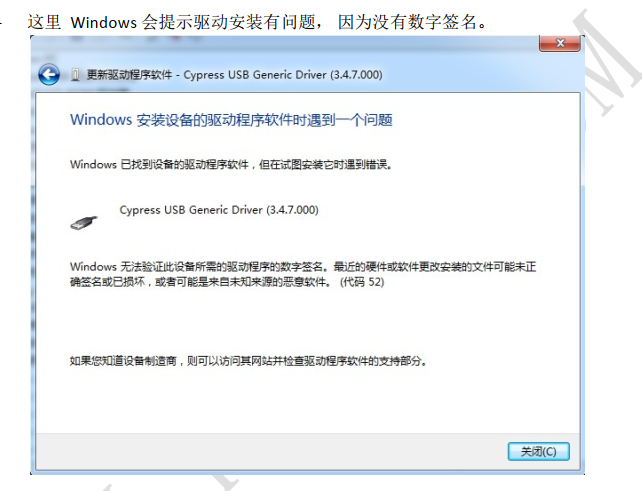This screenshot has height=491, width=642.
Task: Click the 代码 52 error code text
Action: [x=362, y=282]
